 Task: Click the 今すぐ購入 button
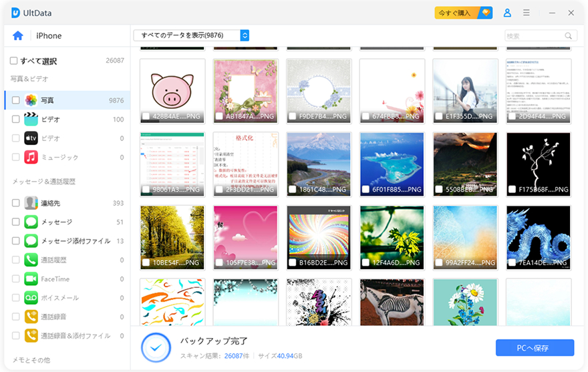[464, 13]
